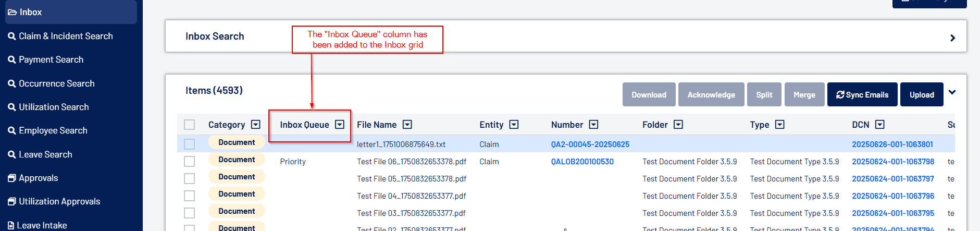The width and height of the screenshot is (980, 231).
Task: Toggle the select-all checkbox in grid header
Action: (x=190, y=125)
